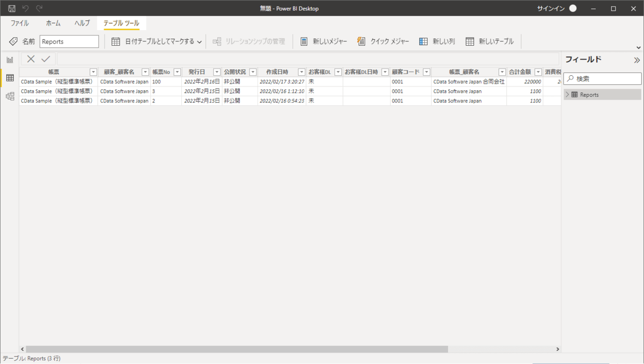The image size is (644, 364).
Task: Open filter dropdown of 公開状況 column
Action: point(253,72)
